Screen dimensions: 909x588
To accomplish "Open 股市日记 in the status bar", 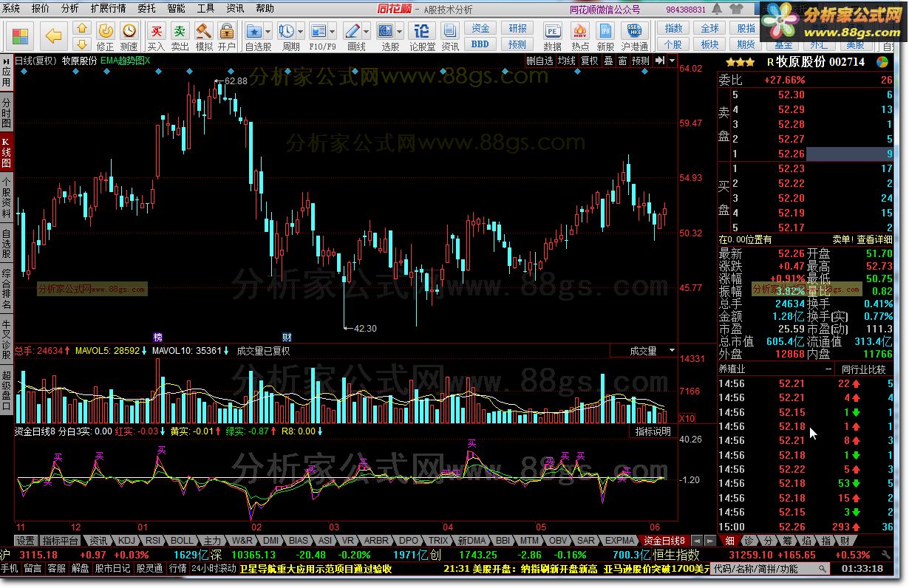I will (x=113, y=569).
